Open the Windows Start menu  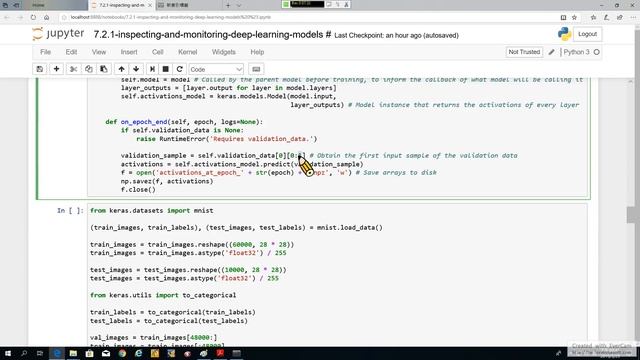tap(7, 353)
